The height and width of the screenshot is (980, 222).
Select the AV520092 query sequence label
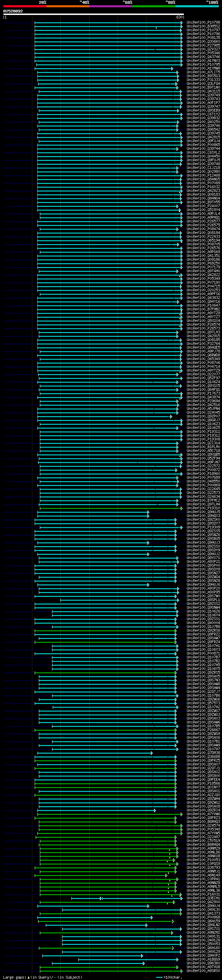point(13,11)
